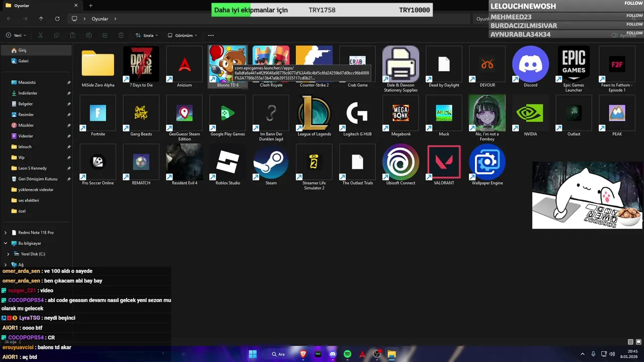
Task: Select the VALORANT shortcut
Action: [444, 165]
